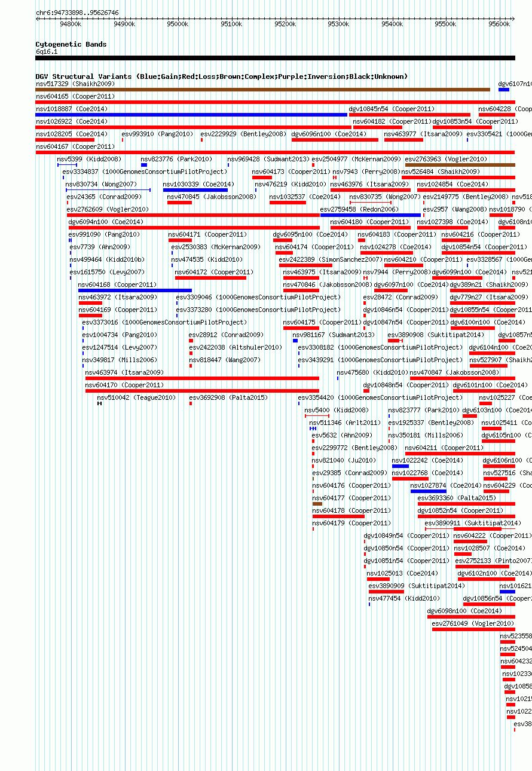Viewport: 532px width, 771px height.
Task: Select nsv1032537 (Coe2014) label
Action: 305,197
